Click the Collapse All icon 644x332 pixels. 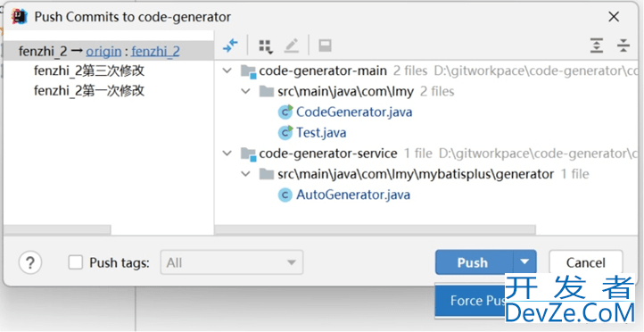pyautogui.click(x=623, y=46)
